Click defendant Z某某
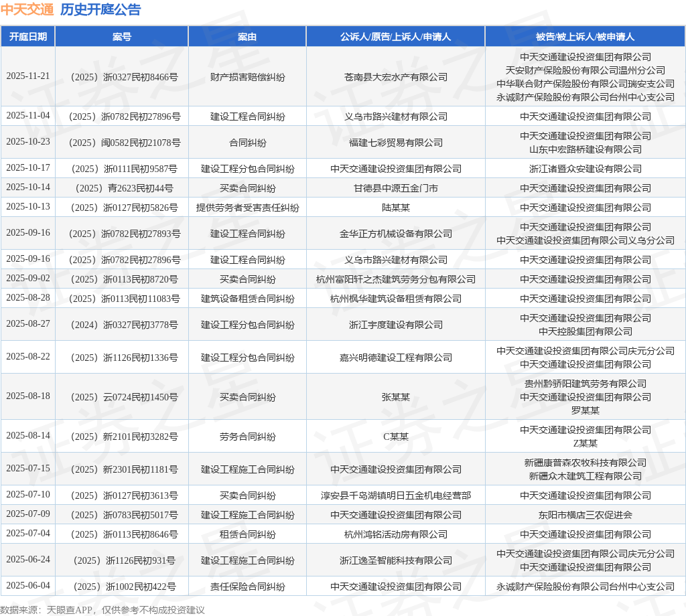The height and width of the screenshot is (616, 686). 585,444
